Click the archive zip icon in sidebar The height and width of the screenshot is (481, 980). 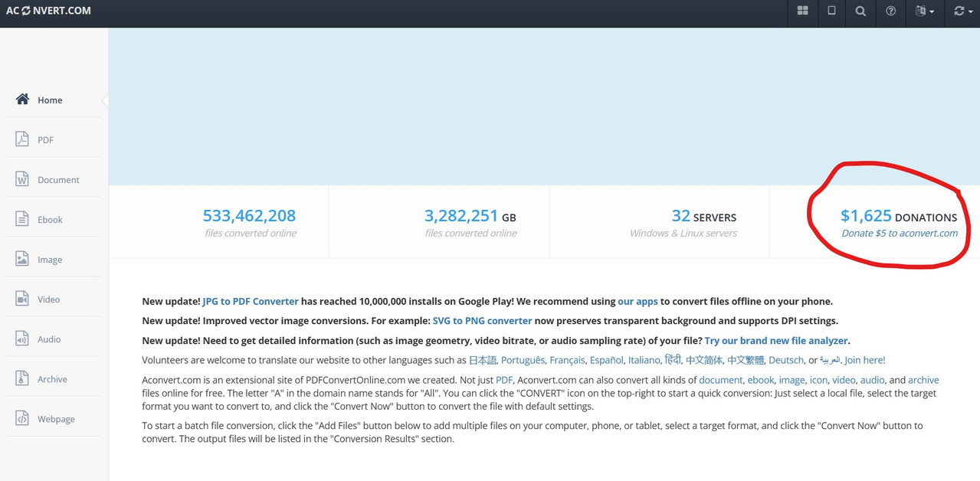coord(22,378)
